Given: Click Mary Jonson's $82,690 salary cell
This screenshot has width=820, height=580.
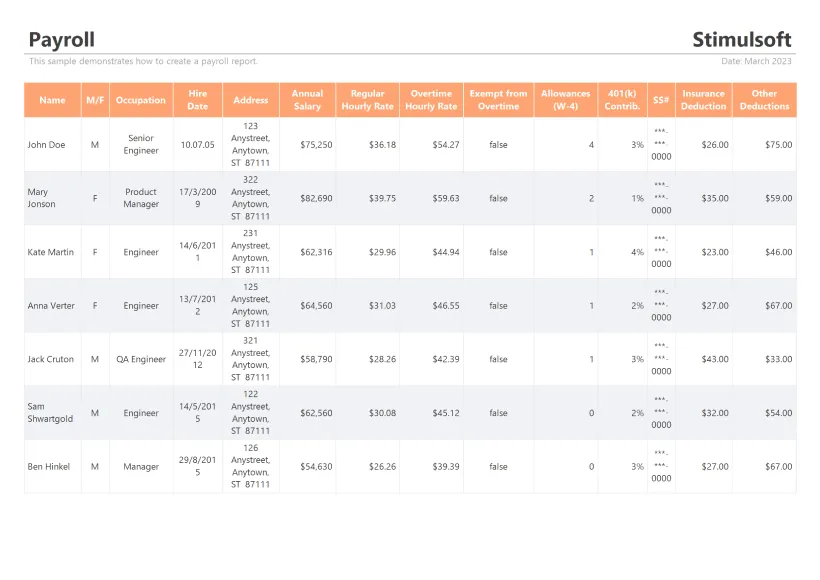Looking at the screenshot, I should point(316,198).
